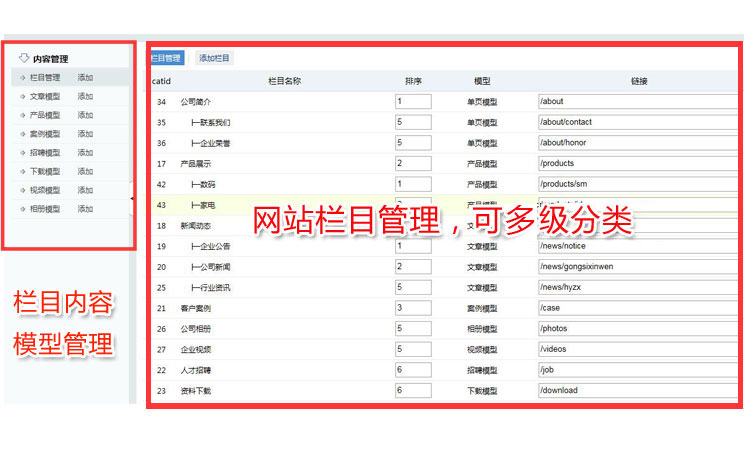Edit the sort order field for 客户案例
The height and width of the screenshot is (450, 750).
[413, 307]
